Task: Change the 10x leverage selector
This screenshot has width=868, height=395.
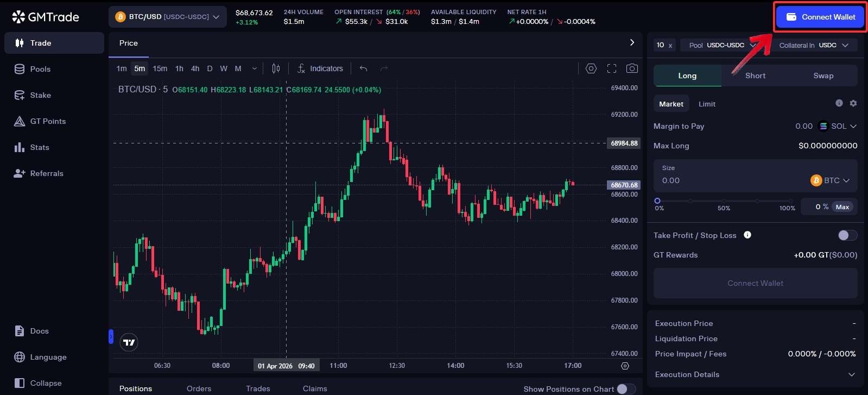Action: point(664,45)
